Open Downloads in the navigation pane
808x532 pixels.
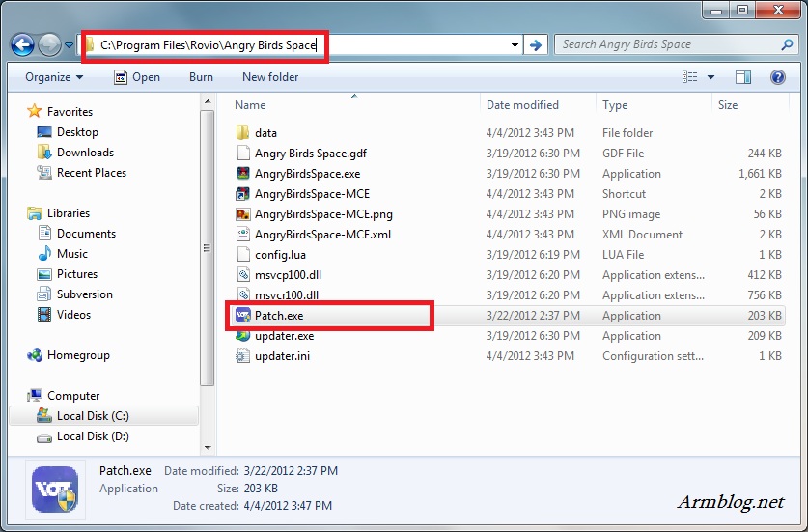(x=85, y=153)
